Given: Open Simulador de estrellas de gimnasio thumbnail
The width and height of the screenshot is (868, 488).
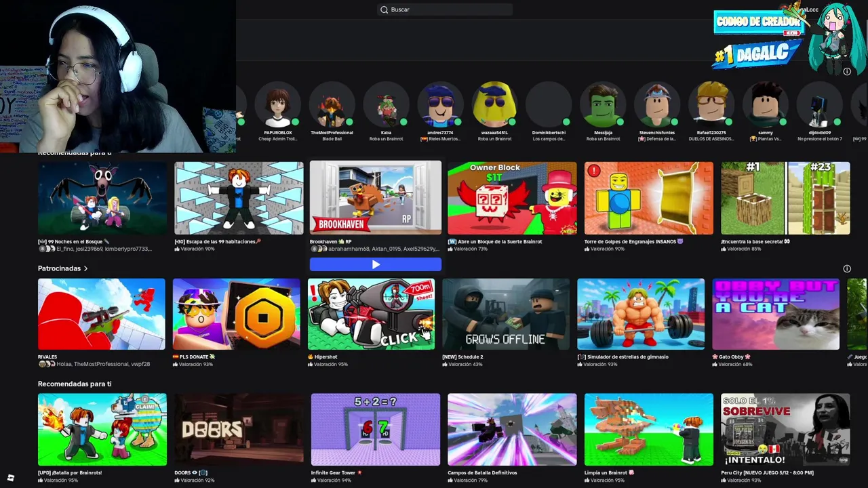Looking at the screenshot, I should tap(641, 314).
